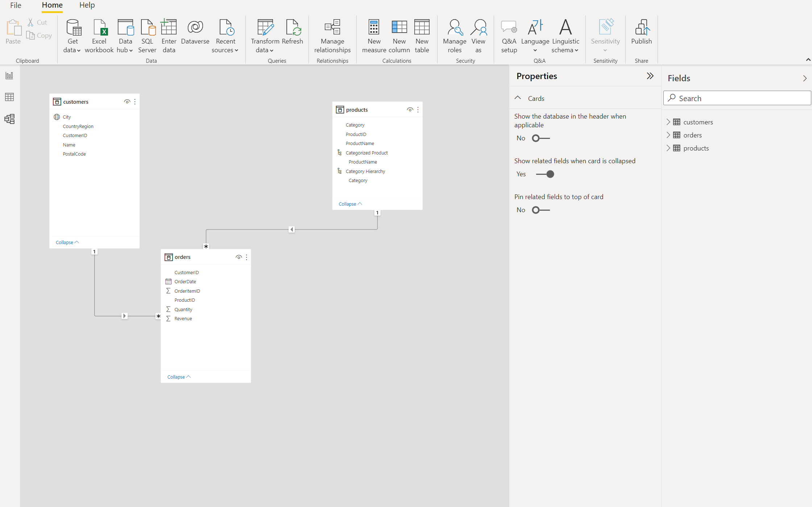
Task: Open the SQL Server connector
Action: click(147, 36)
